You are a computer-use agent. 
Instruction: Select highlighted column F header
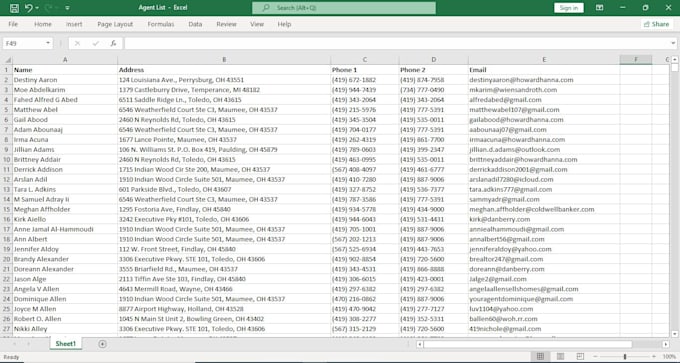pos(636,60)
